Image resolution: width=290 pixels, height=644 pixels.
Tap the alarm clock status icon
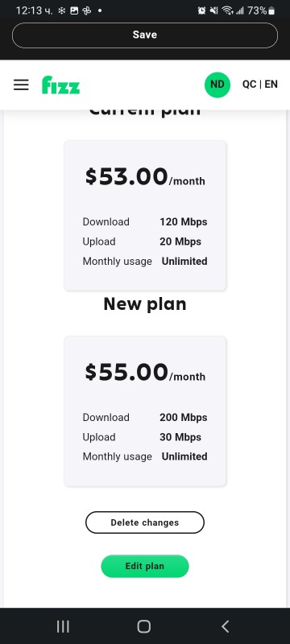point(201,10)
